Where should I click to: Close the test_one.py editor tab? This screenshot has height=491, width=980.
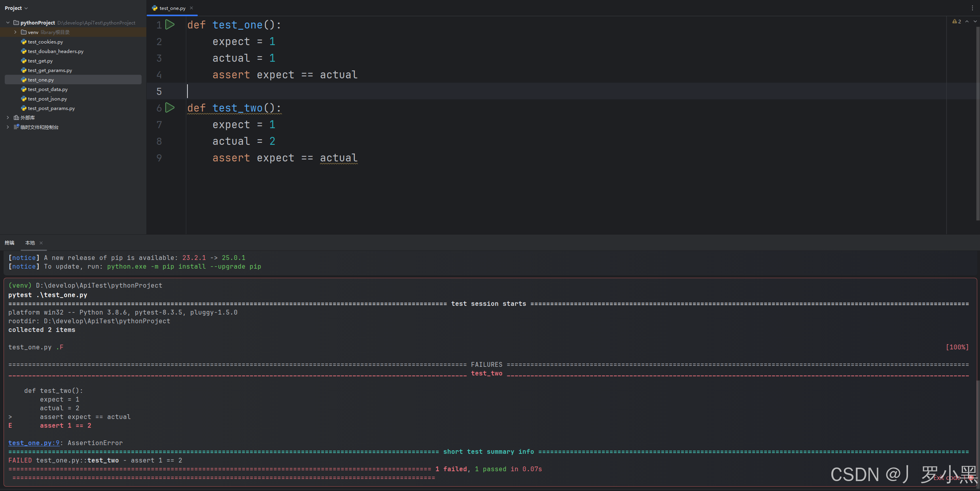click(x=191, y=8)
